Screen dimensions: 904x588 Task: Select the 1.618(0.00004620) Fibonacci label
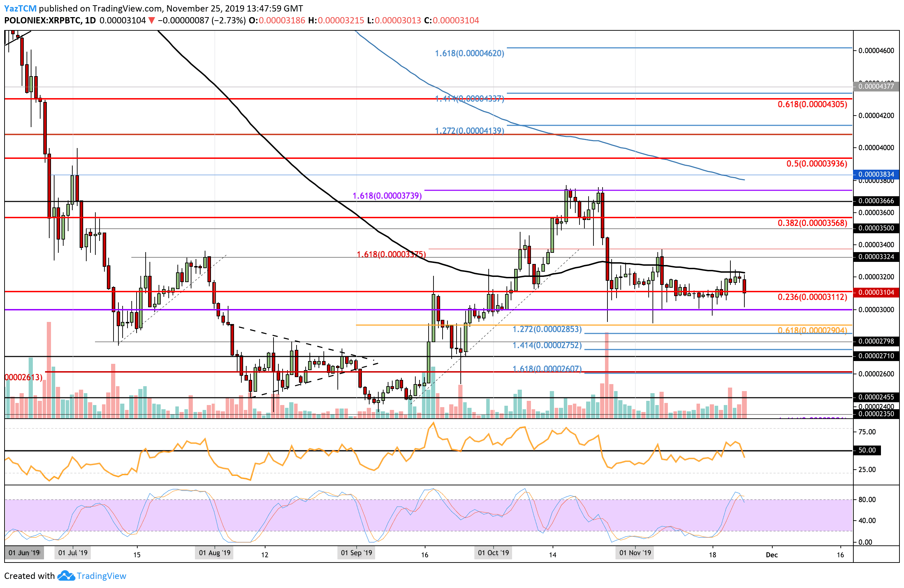[469, 53]
